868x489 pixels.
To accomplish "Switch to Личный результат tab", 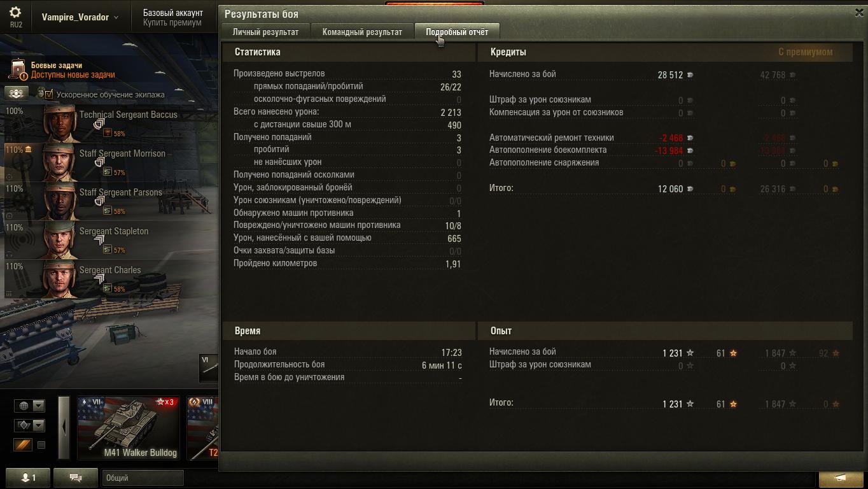I will click(x=265, y=31).
